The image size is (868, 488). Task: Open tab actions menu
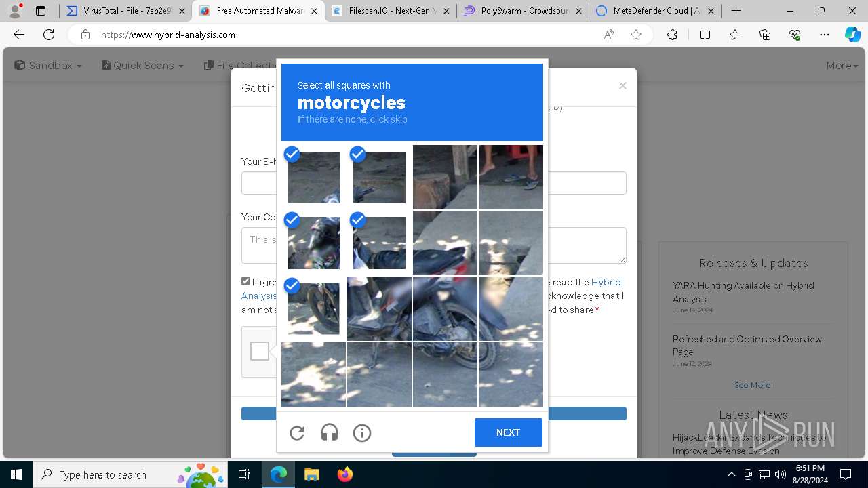click(x=41, y=11)
